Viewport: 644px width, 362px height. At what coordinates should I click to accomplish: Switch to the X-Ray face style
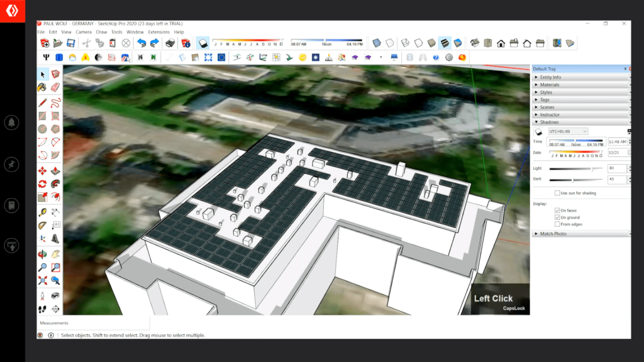tap(377, 43)
